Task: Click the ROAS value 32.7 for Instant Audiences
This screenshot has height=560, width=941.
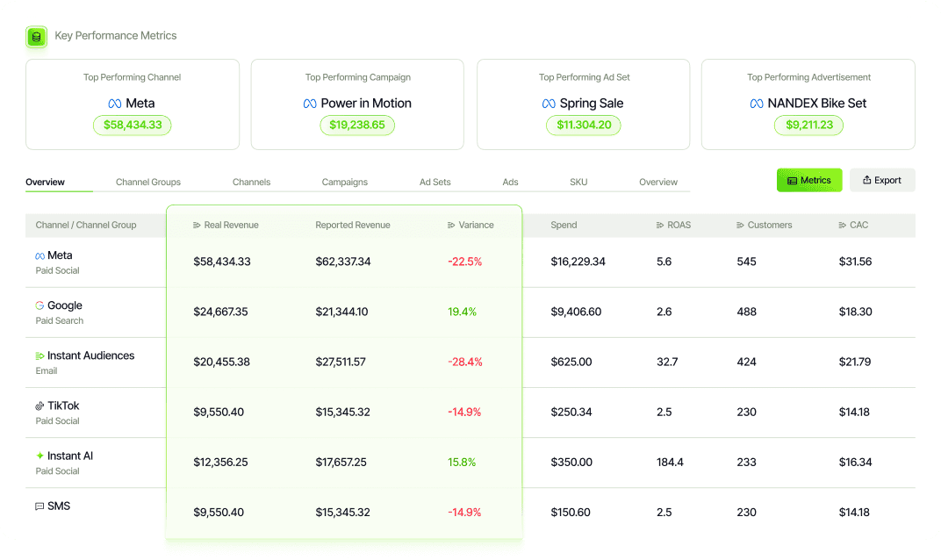Action: (667, 362)
